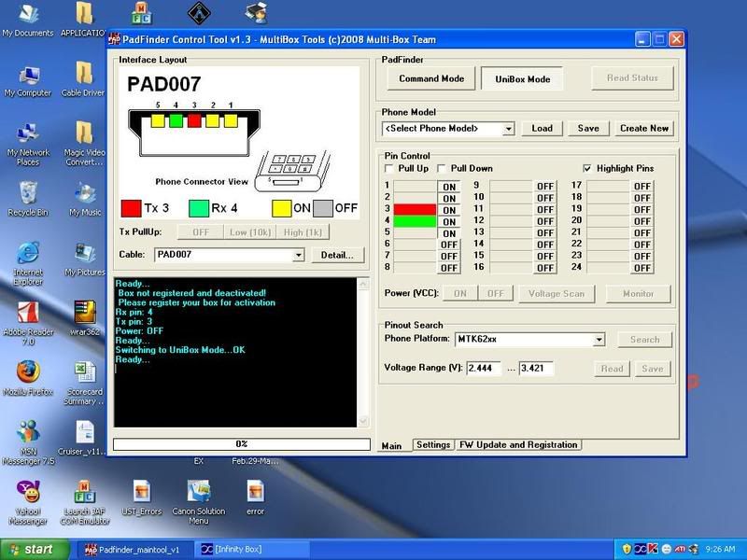Launch MSN Messenger 7.5 icon
The width and height of the screenshot is (747, 560).
(28, 444)
